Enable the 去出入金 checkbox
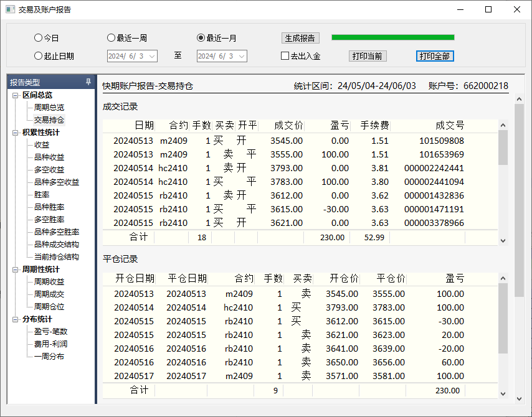 (285, 56)
